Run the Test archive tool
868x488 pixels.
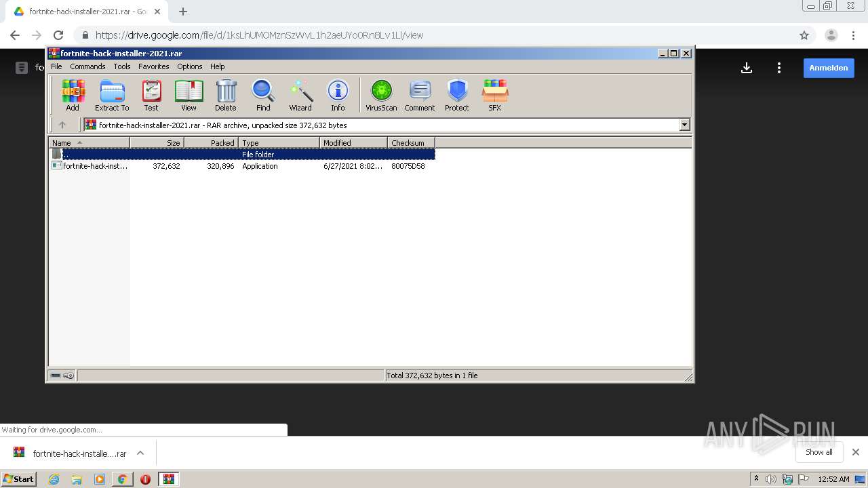(151, 95)
